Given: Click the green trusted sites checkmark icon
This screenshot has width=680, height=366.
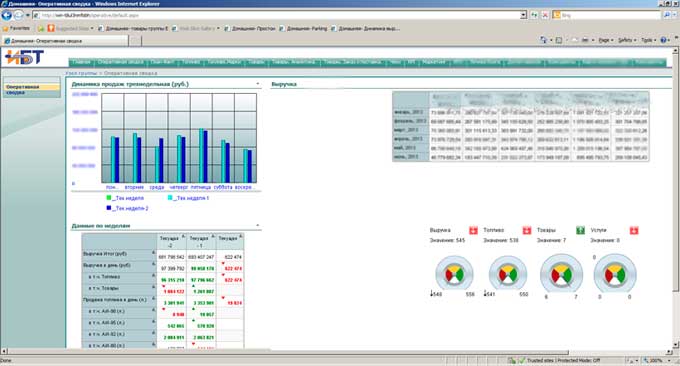Looking at the screenshot, I should (522, 360).
